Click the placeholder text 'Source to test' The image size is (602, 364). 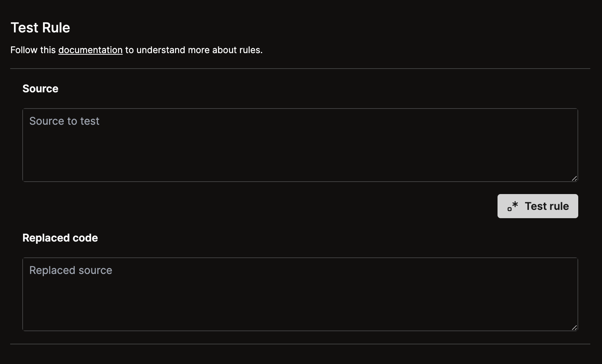coord(64,121)
